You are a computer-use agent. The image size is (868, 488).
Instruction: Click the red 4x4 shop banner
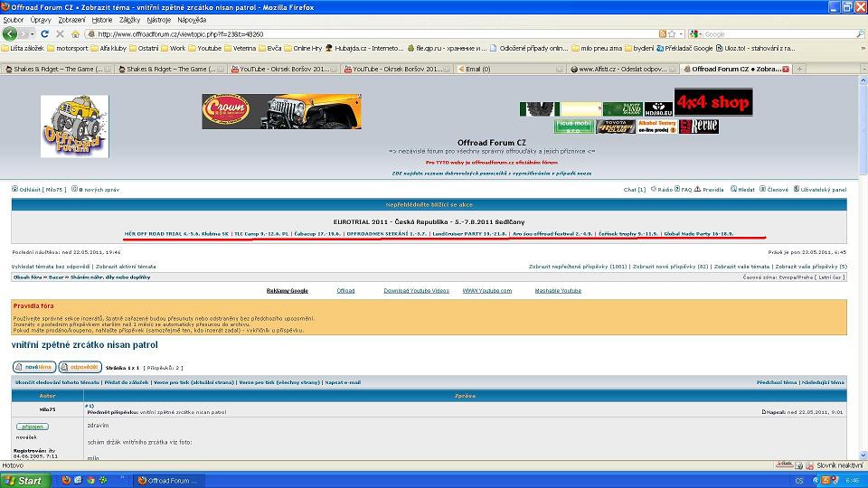point(712,102)
